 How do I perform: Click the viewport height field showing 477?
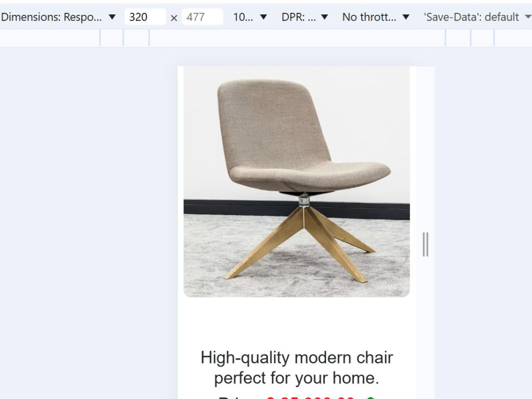tap(202, 17)
